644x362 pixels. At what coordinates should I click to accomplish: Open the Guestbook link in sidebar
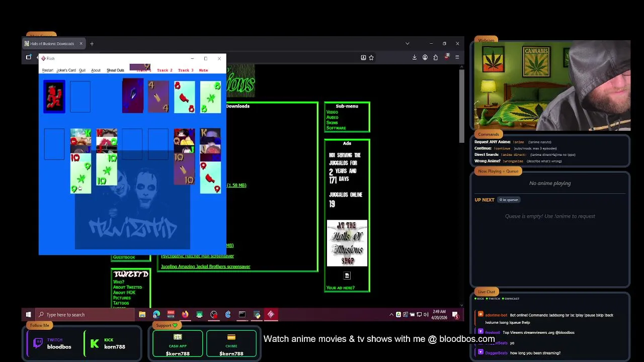[124, 257]
